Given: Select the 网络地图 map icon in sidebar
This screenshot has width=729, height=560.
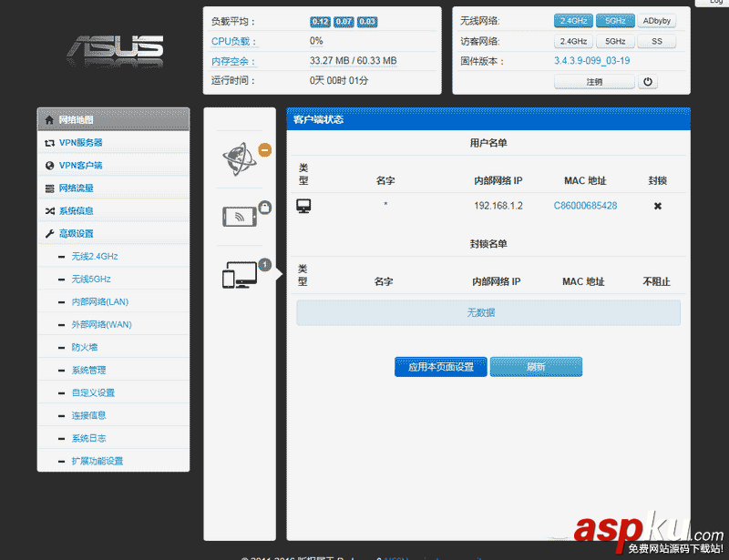Looking at the screenshot, I should click(x=47, y=118).
